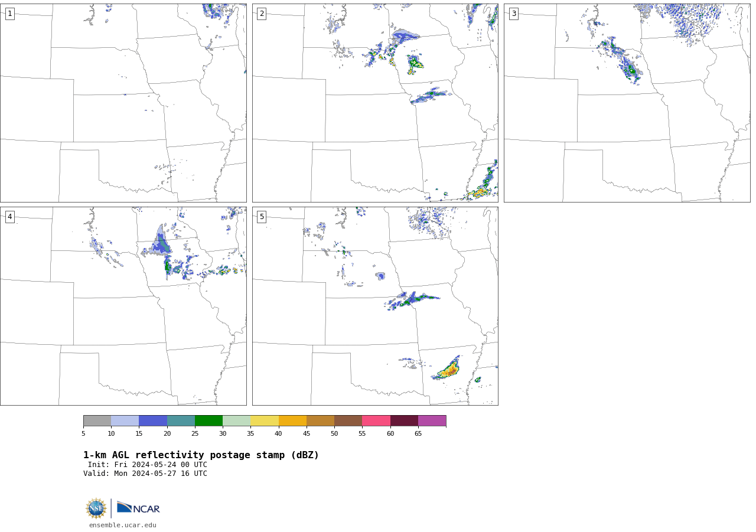Click the colorbar tick label '5'

pos(83,434)
